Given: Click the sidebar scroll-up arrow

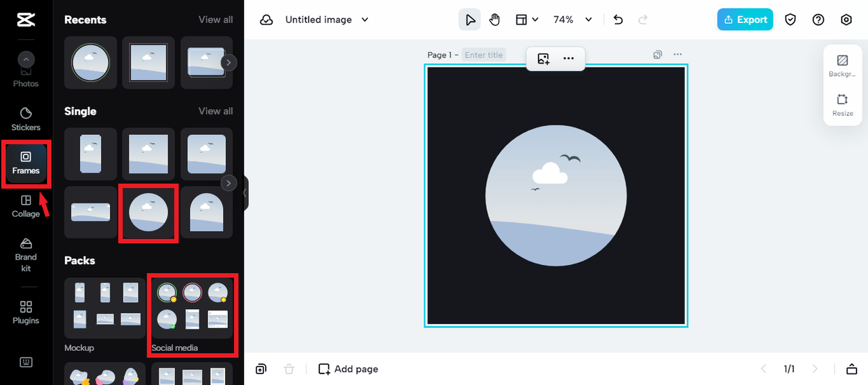Looking at the screenshot, I should [x=26, y=60].
